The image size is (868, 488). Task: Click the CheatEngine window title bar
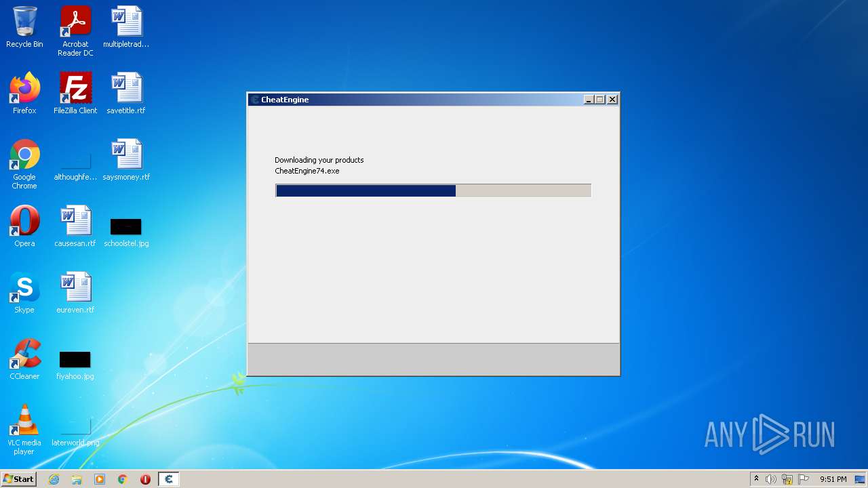[433, 100]
